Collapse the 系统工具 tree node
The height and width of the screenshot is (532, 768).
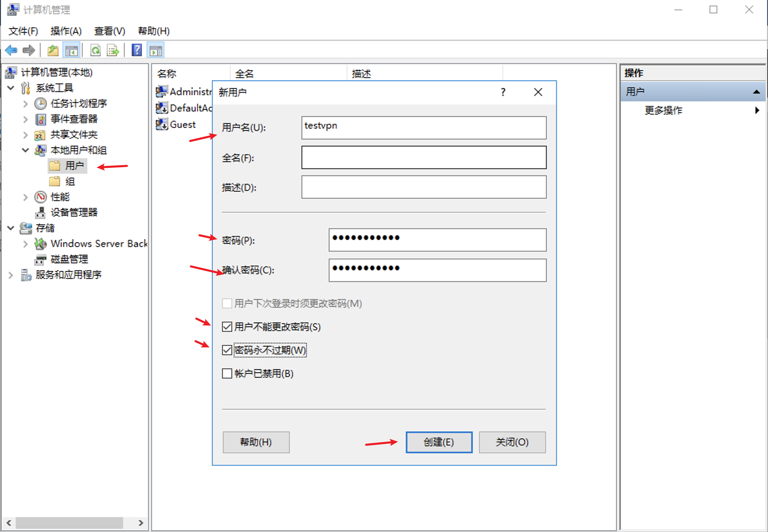pos(11,88)
